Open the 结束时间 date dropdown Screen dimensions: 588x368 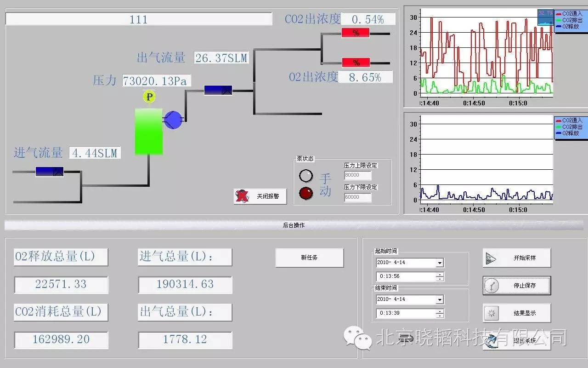tap(440, 299)
